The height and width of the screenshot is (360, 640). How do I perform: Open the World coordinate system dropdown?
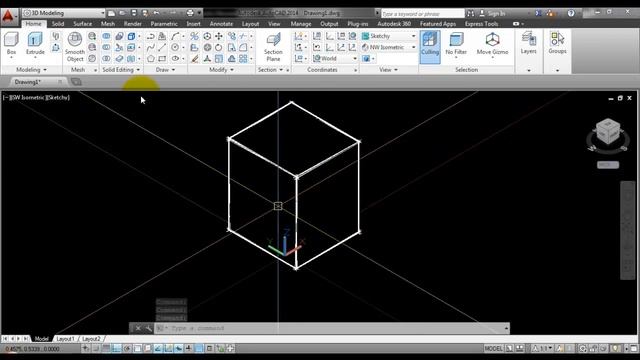tap(335, 59)
